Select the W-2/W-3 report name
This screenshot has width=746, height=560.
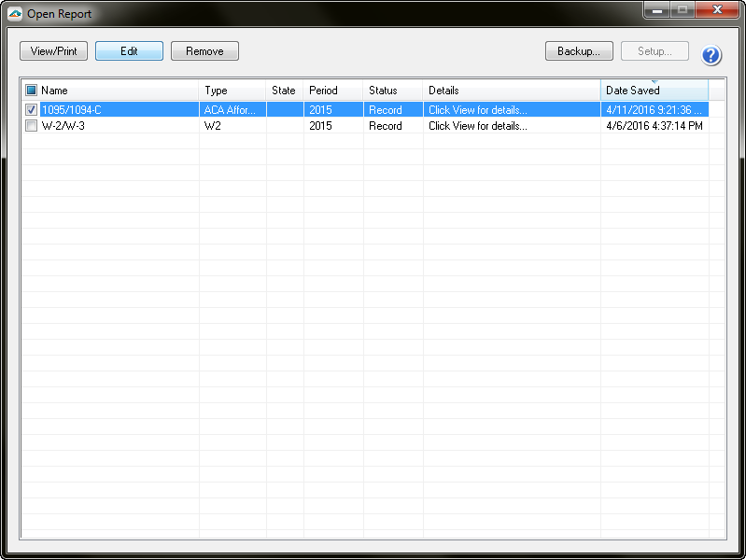(63, 126)
